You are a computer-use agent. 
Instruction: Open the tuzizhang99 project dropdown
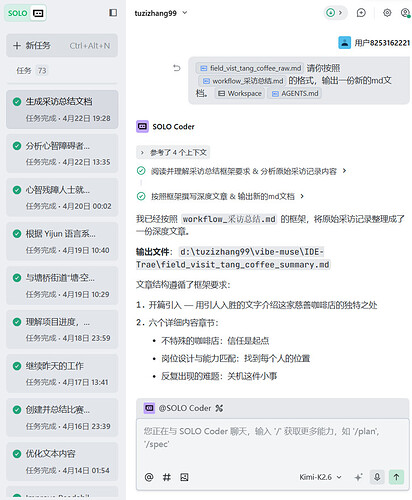click(x=161, y=13)
